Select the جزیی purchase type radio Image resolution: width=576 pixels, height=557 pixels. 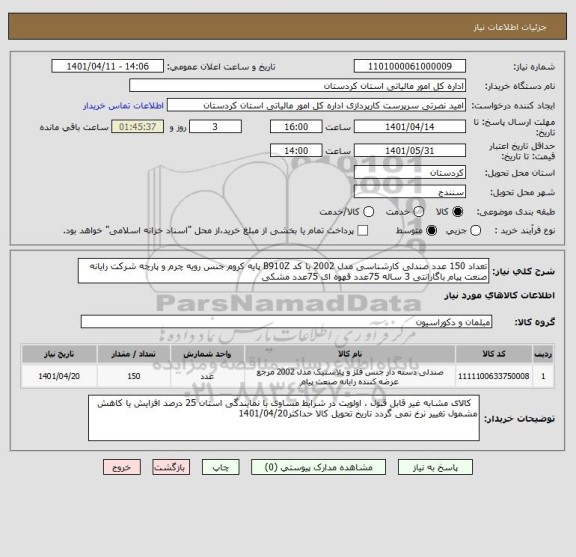(475, 231)
